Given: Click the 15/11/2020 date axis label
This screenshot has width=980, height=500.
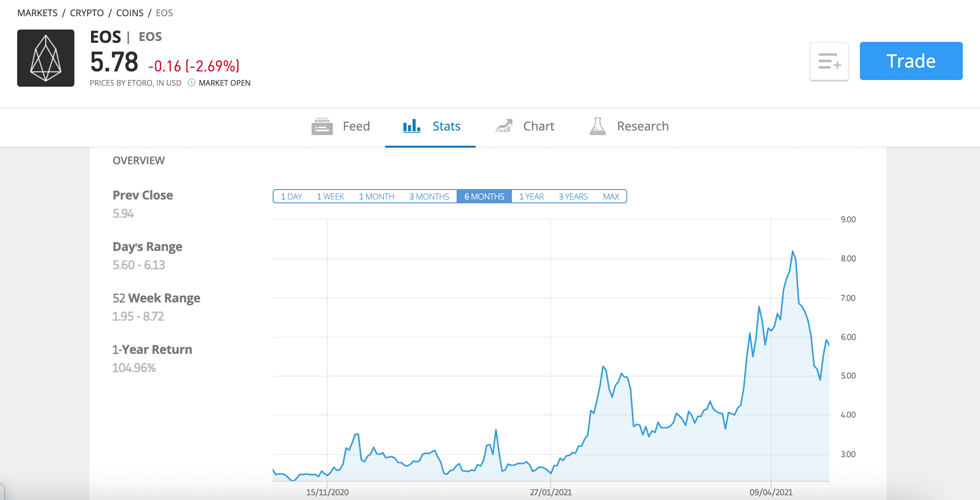Looking at the screenshot, I should (327, 492).
